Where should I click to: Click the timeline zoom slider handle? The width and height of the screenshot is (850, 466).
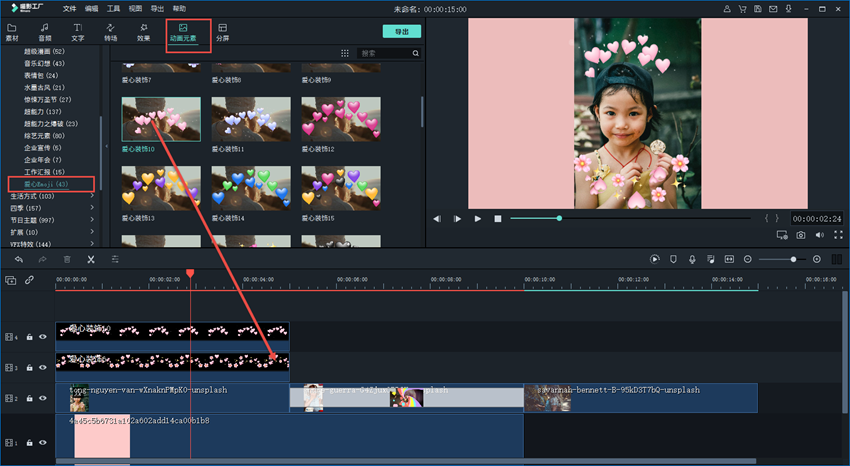tap(794, 259)
